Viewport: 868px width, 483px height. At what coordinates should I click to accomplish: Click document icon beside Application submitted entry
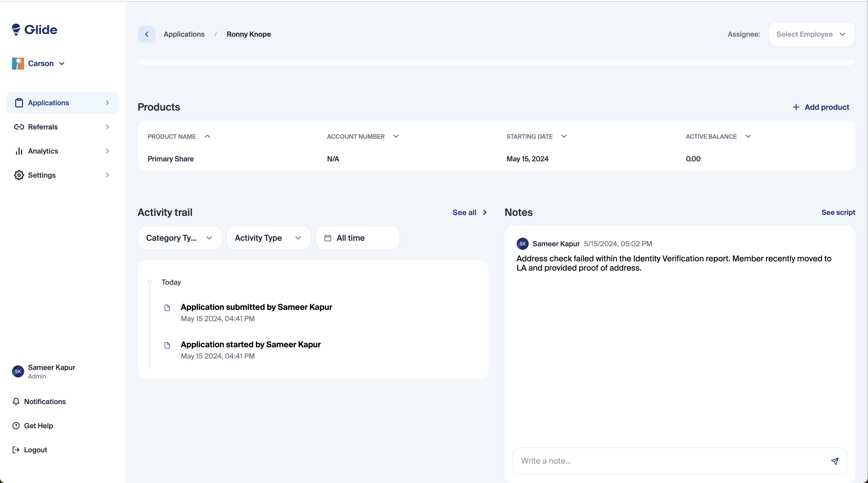click(167, 307)
